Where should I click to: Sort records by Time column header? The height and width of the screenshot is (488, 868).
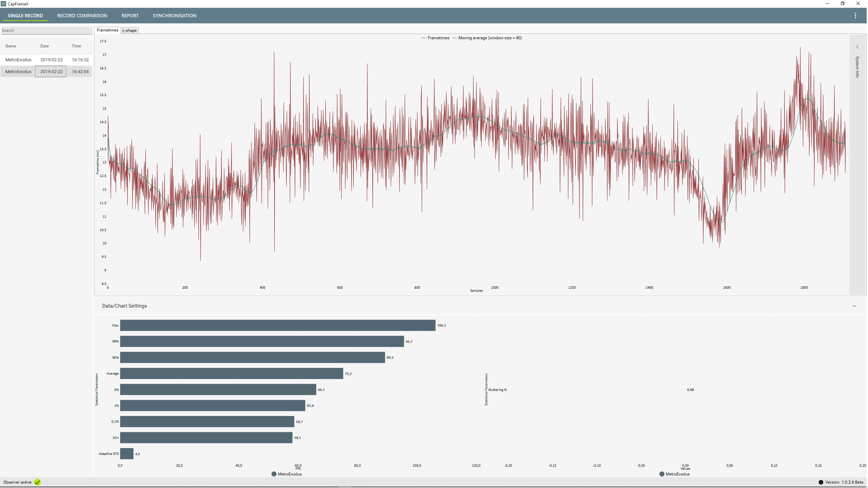coord(77,46)
